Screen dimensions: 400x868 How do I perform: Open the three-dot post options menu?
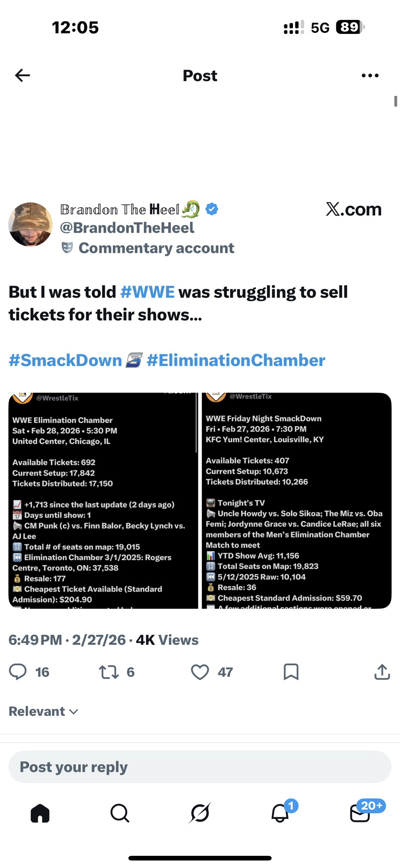(370, 76)
